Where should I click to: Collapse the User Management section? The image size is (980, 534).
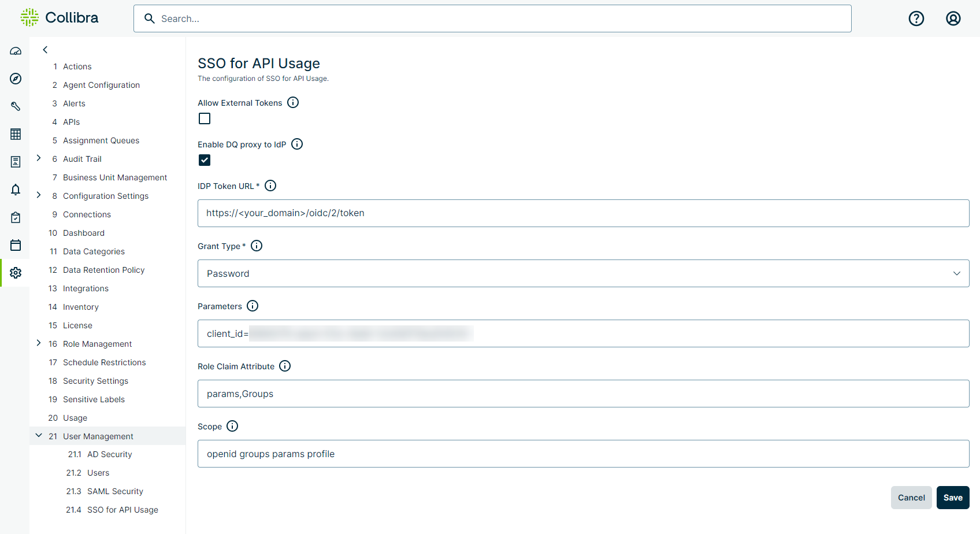[39, 435]
